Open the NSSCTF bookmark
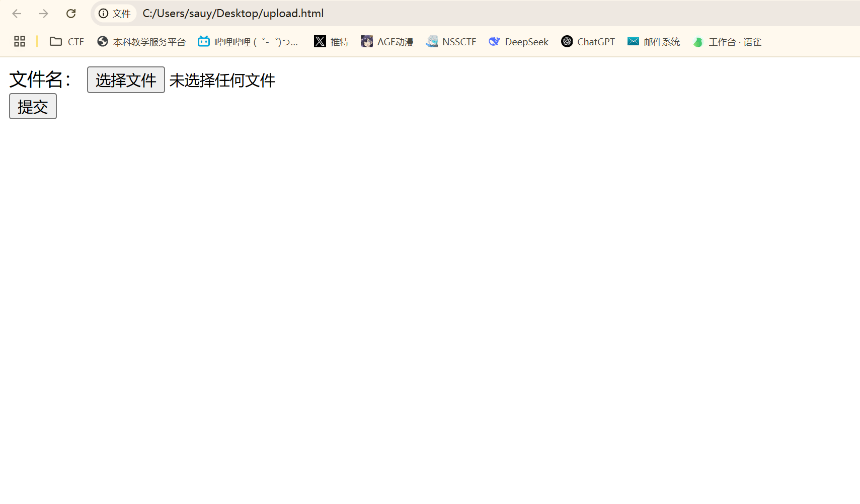860x504 pixels. point(451,42)
